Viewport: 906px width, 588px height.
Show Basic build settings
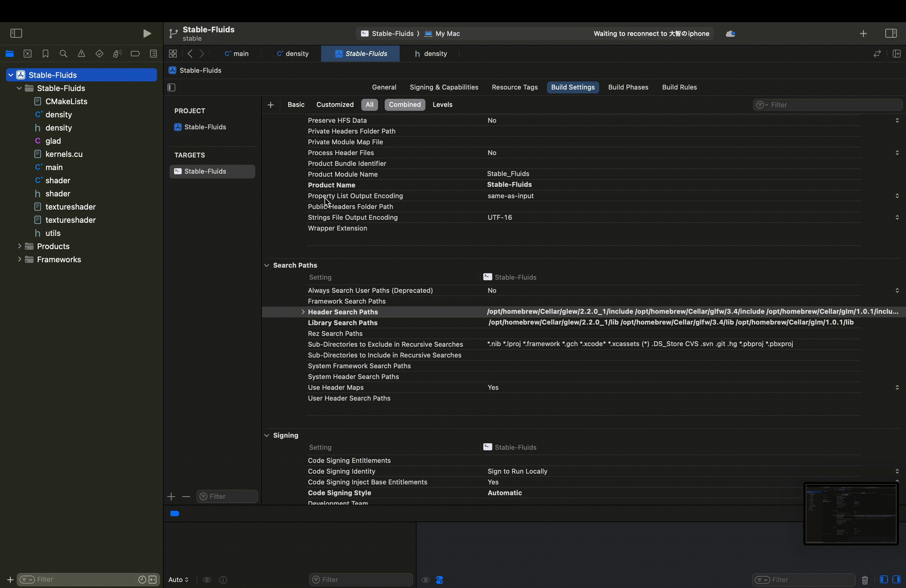click(x=296, y=104)
